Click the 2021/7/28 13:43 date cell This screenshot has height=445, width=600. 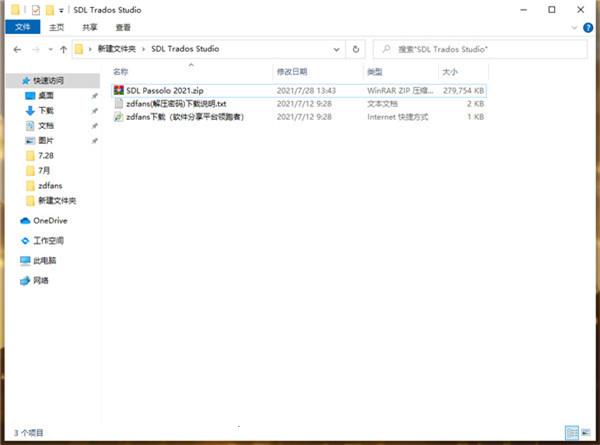tap(306, 91)
